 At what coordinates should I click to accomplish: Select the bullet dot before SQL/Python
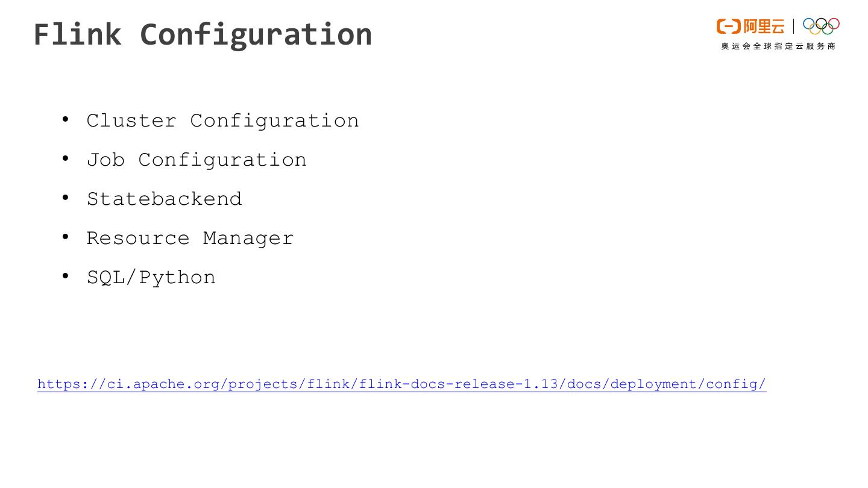coord(65,276)
